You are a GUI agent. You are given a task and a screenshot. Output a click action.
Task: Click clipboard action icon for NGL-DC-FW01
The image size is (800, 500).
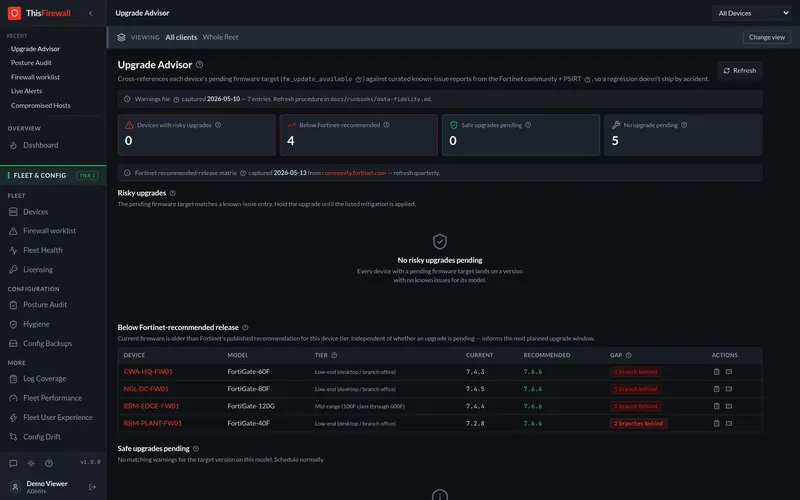(x=716, y=389)
